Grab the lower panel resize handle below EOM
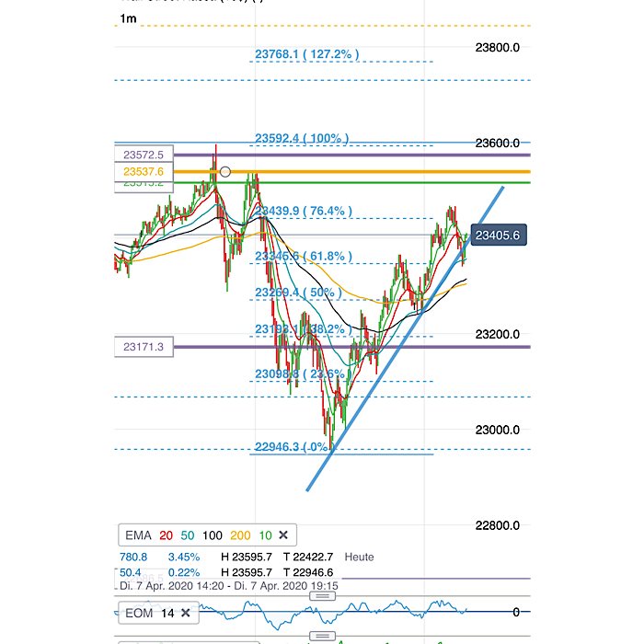The image size is (644, 644). 322,636
